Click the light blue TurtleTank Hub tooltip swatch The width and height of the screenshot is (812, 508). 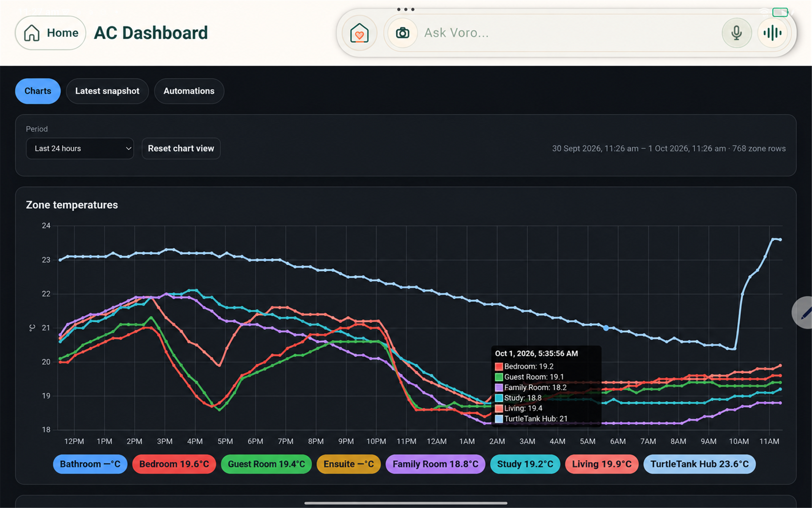tap(499, 419)
